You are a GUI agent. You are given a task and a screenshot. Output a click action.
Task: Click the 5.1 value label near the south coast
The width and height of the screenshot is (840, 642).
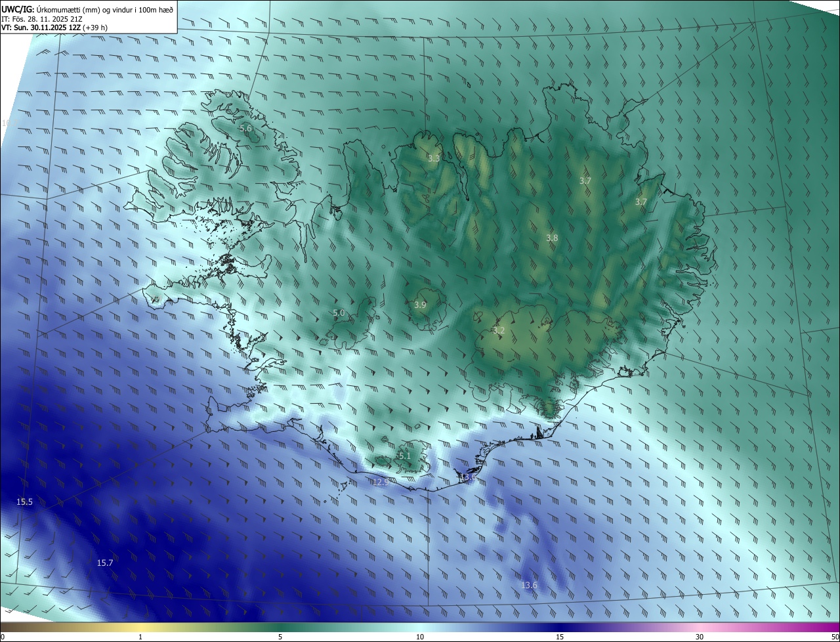tap(404, 456)
